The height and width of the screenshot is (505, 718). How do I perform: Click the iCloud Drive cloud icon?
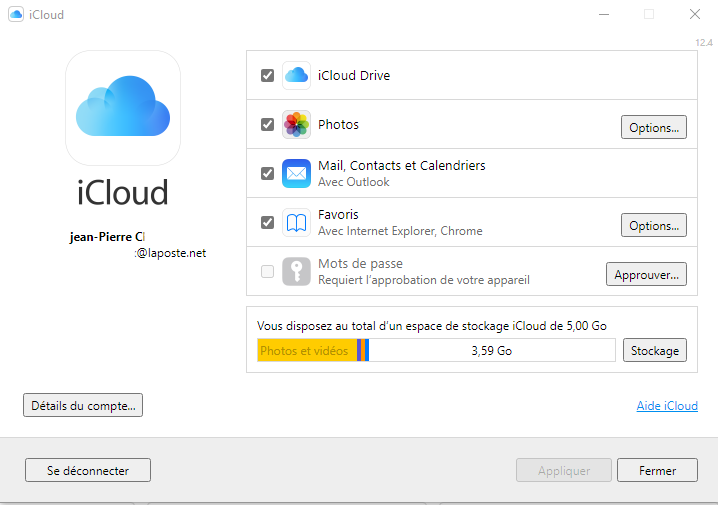[x=296, y=75]
